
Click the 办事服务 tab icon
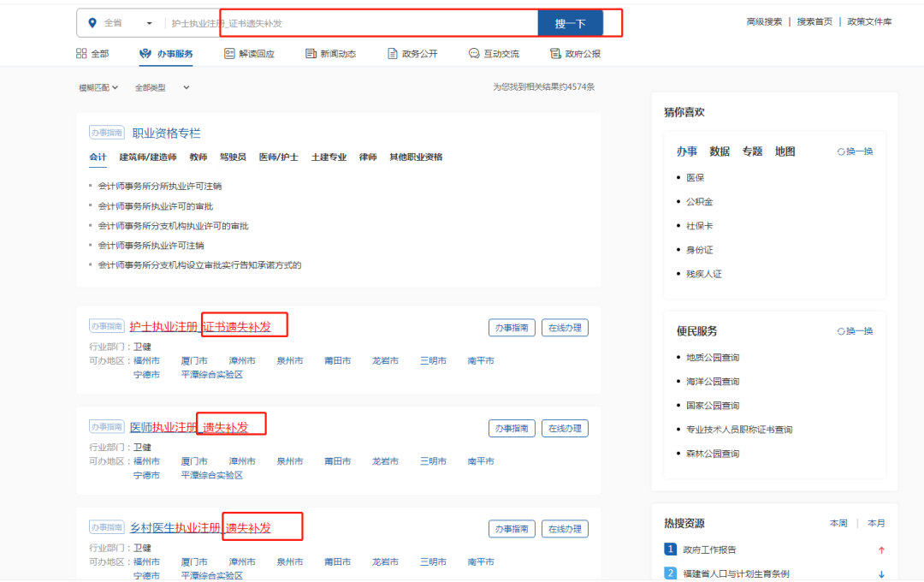(x=145, y=53)
